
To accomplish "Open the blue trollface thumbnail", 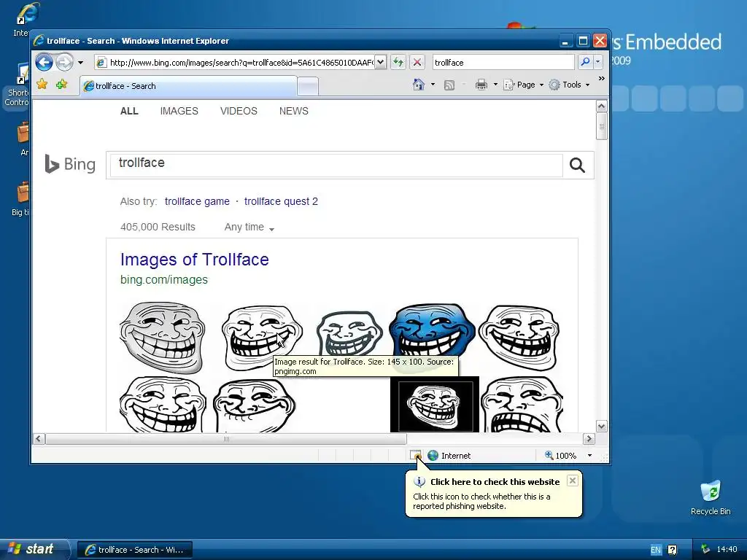I will [432, 330].
